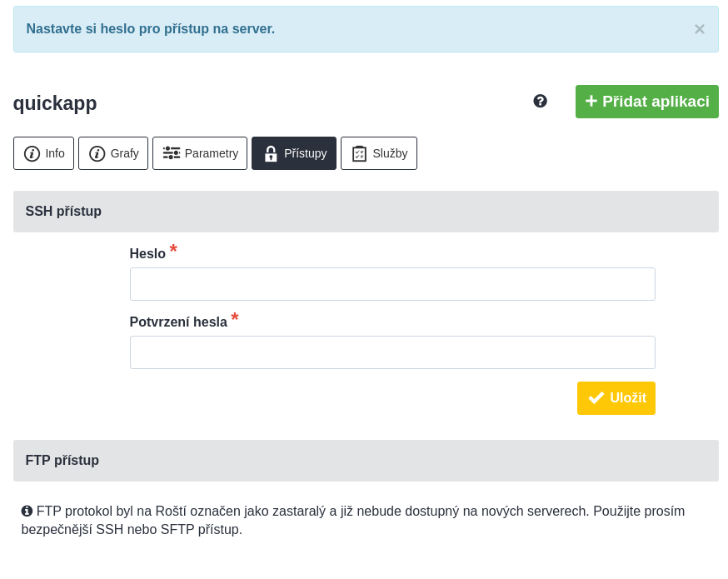Click the plus icon on Přidat aplikaci
The width and height of the screenshot is (728, 579).
(x=591, y=101)
